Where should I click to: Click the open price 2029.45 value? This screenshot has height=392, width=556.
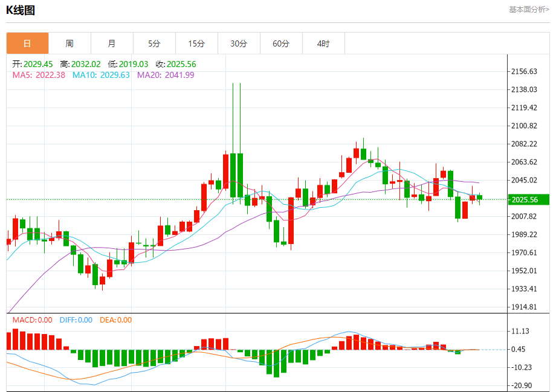[38, 64]
